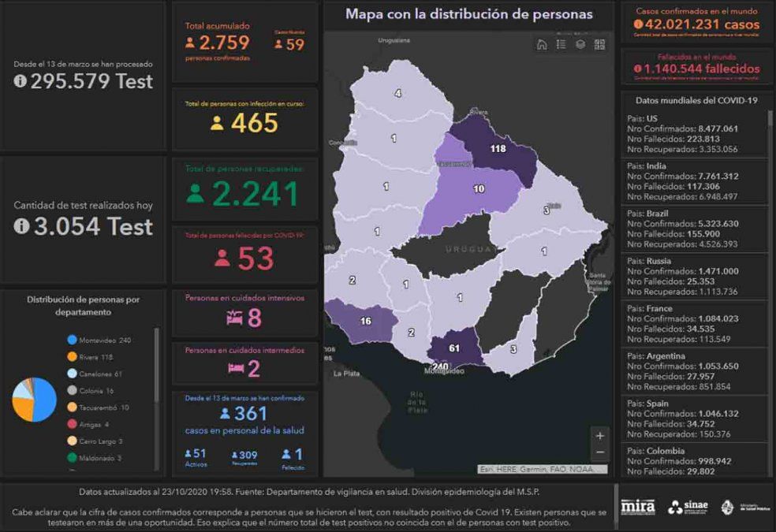Select the Brazil entry in world data

click(x=682, y=228)
